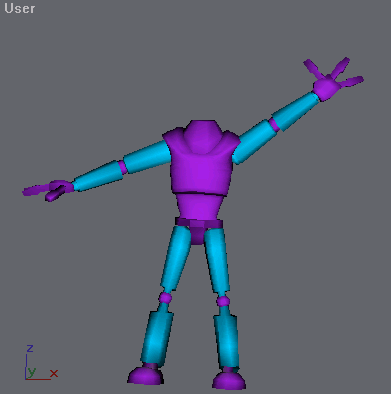Select the purple pelvis piece
This screenshot has height=394, width=391.
coord(199,231)
